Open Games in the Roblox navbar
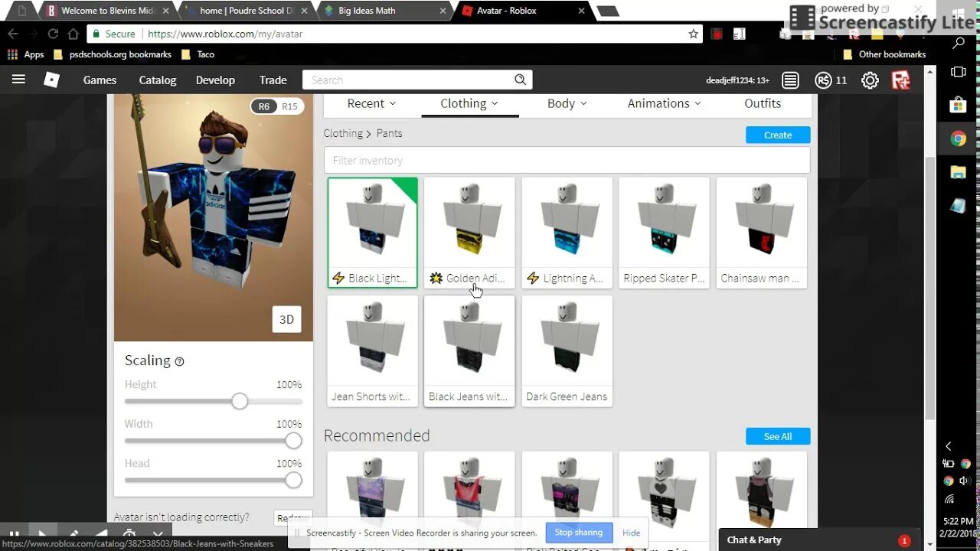This screenshot has width=980, height=551. pyautogui.click(x=100, y=80)
